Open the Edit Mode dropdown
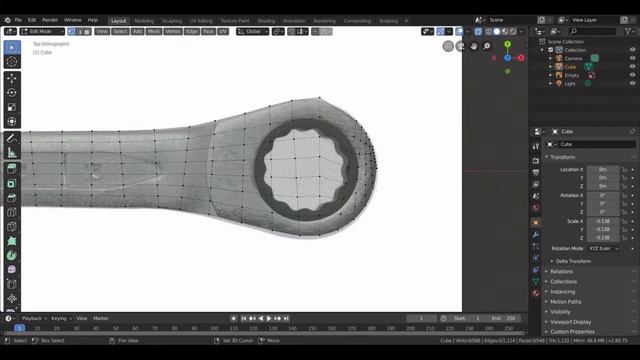Screen dimensions: 640x360 [x=42, y=31]
